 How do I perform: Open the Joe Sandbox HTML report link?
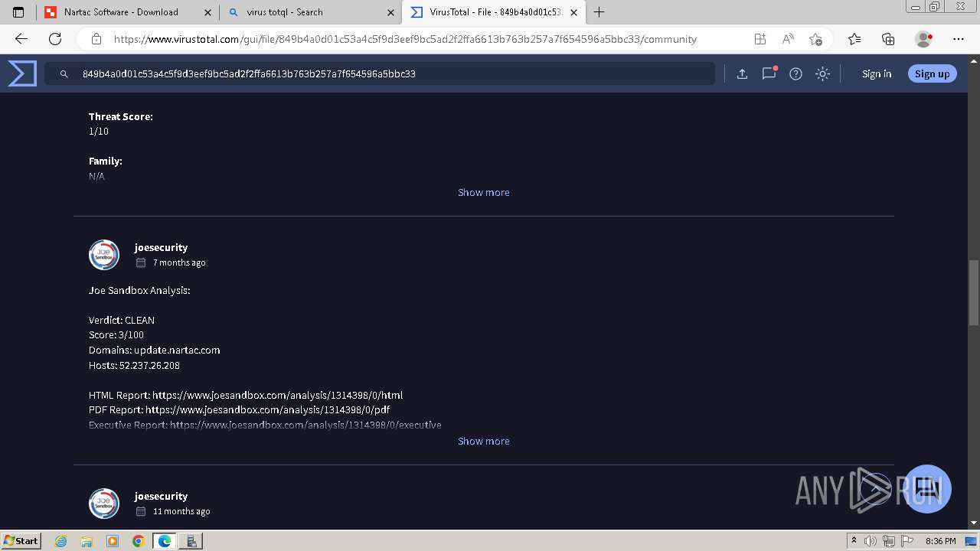point(277,395)
